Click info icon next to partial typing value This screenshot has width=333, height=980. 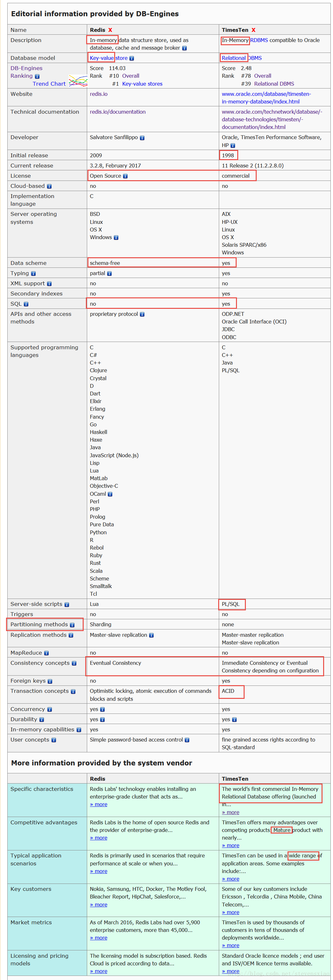pos(109,273)
